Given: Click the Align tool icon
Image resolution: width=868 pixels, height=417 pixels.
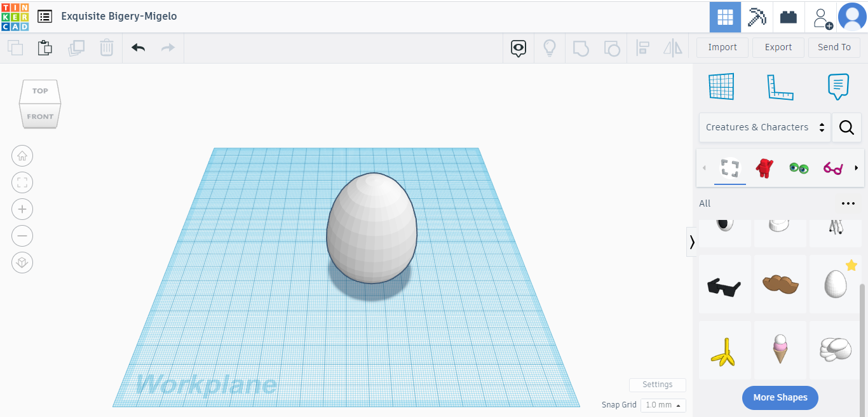Looking at the screenshot, I should 642,47.
